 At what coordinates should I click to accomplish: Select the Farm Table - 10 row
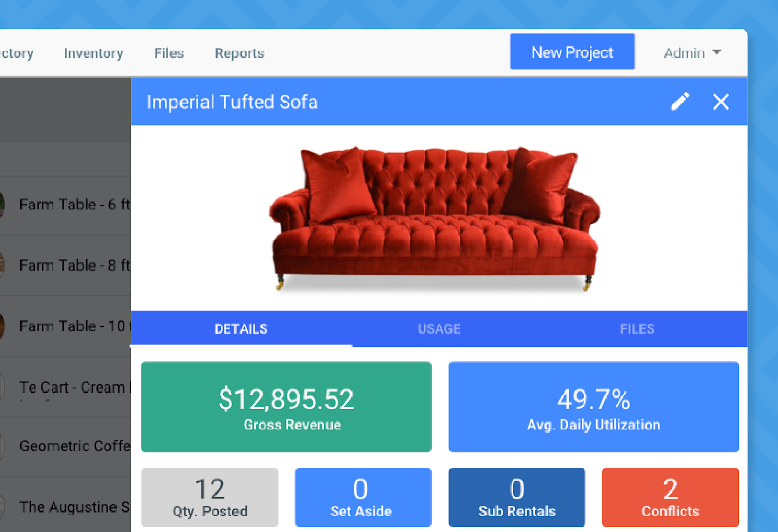[x=65, y=326]
